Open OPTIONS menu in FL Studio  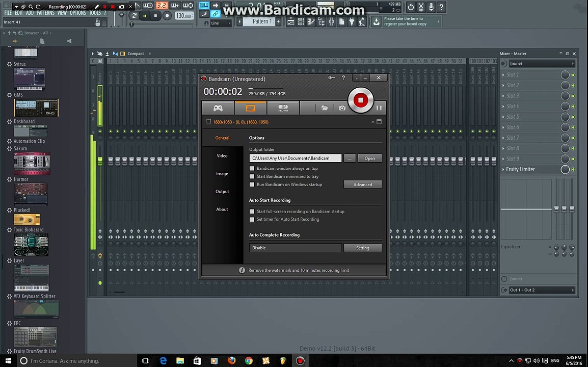[77, 13]
